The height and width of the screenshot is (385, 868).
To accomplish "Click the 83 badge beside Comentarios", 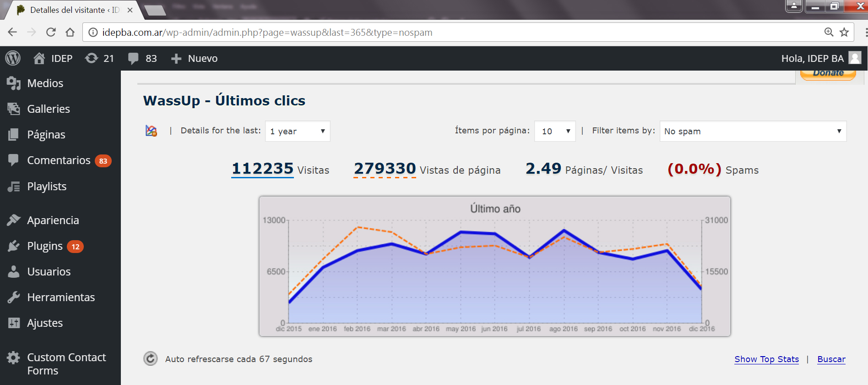I will point(103,161).
